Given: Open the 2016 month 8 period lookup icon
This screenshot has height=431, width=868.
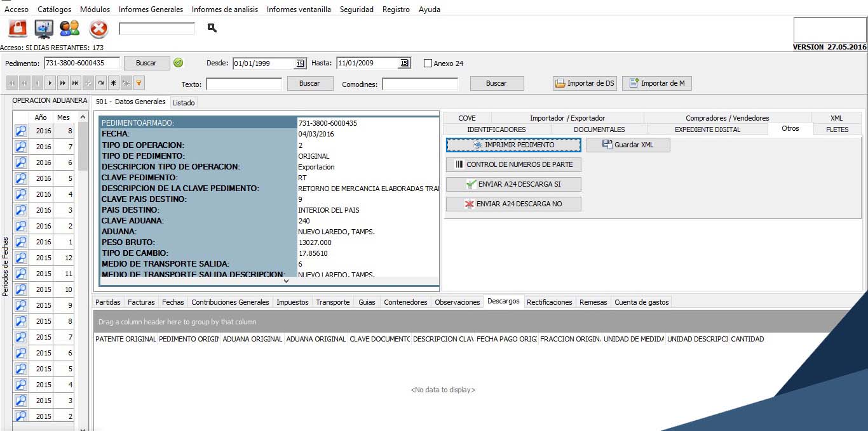Looking at the screenshot, I should [x=21, y=131].
